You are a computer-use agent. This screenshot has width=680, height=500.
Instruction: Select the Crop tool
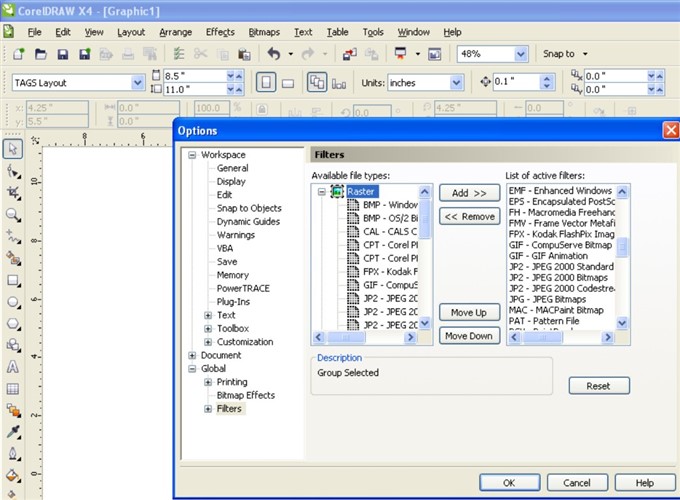pyautogui.click(x=13, y=193)
